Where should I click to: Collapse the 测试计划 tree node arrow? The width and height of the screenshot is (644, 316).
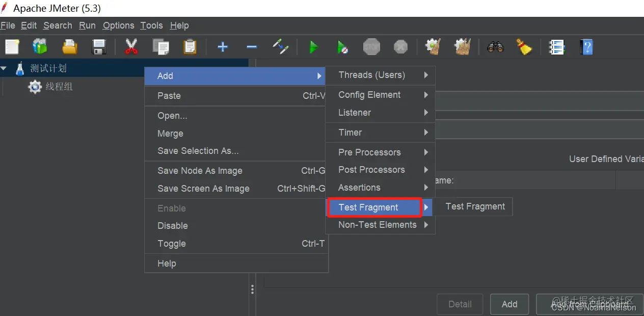tap(4, 68)
